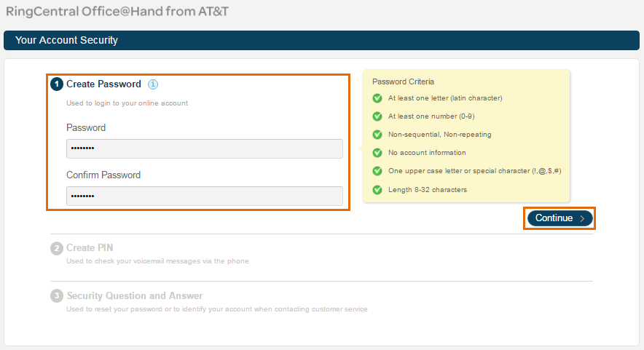Click the info icon beside Create Password
This screenshot has width=644, height=350.
point(153,84)
